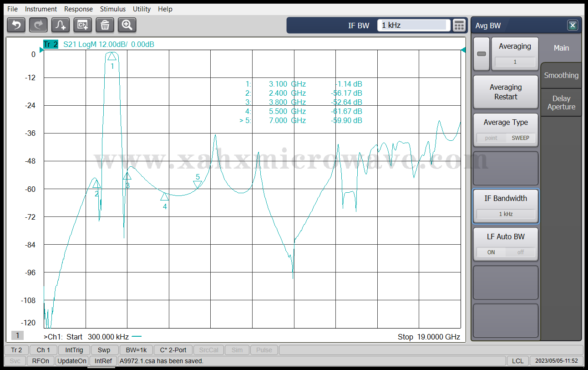Open the Stimulus menu

click(x=113, y=9)
